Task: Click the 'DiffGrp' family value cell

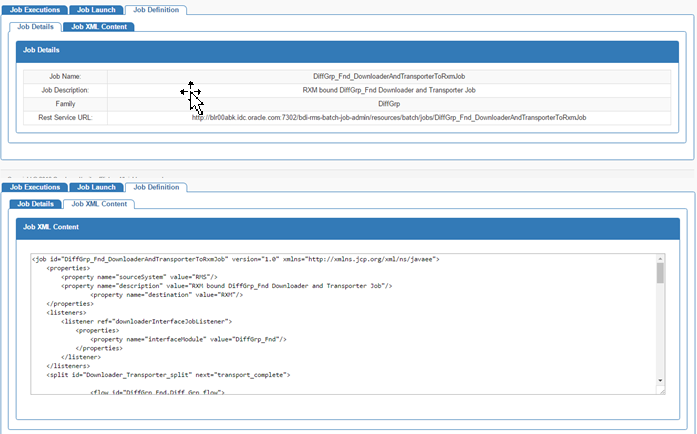Action: pyautogui.click(x=389, y=104)
